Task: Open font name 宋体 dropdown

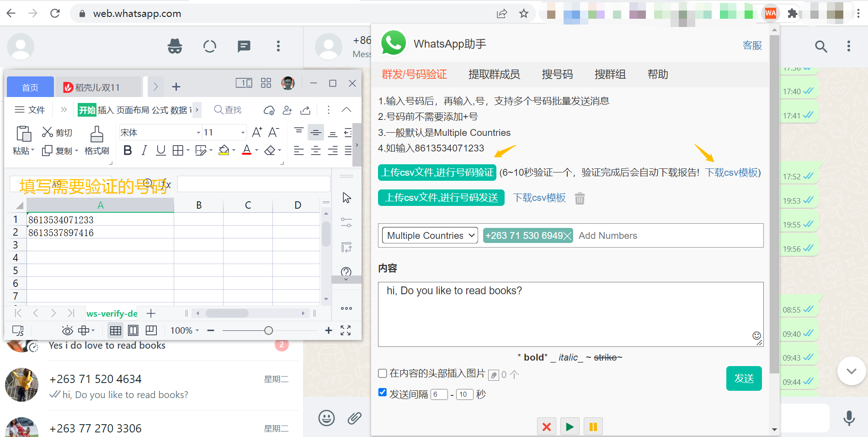Action: 198,133
